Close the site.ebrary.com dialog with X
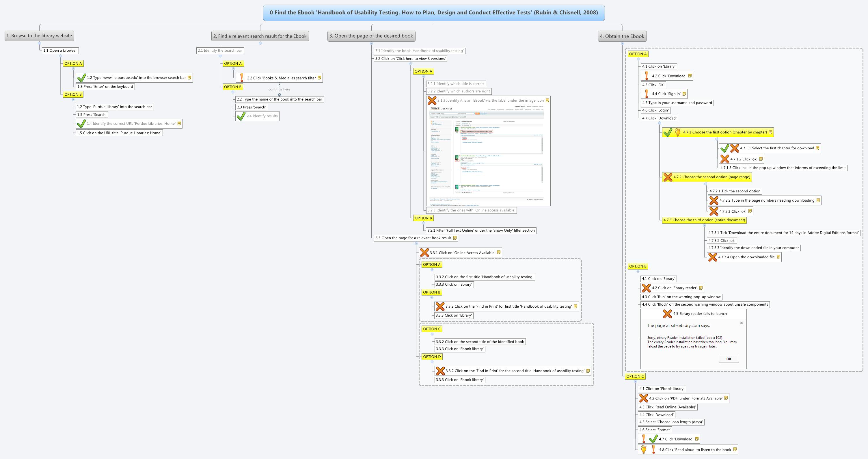The image size is (868, 459). (741, 323)
